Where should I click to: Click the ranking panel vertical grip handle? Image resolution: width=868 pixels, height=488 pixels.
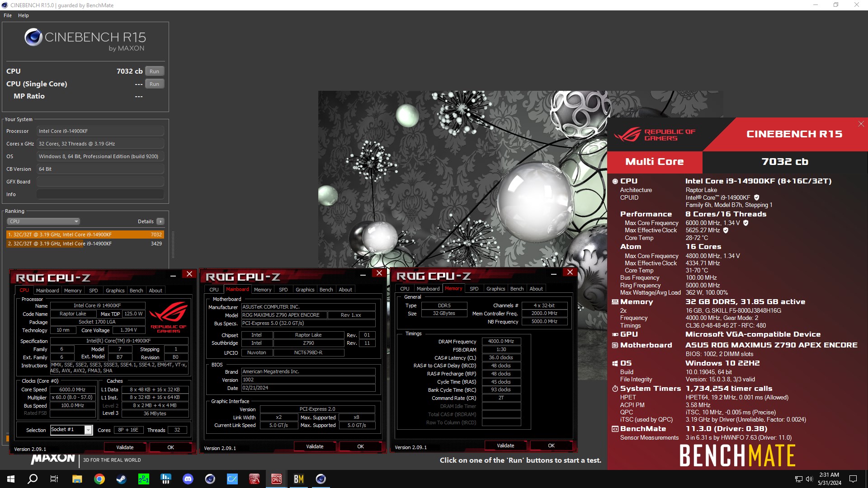point(173,245)
